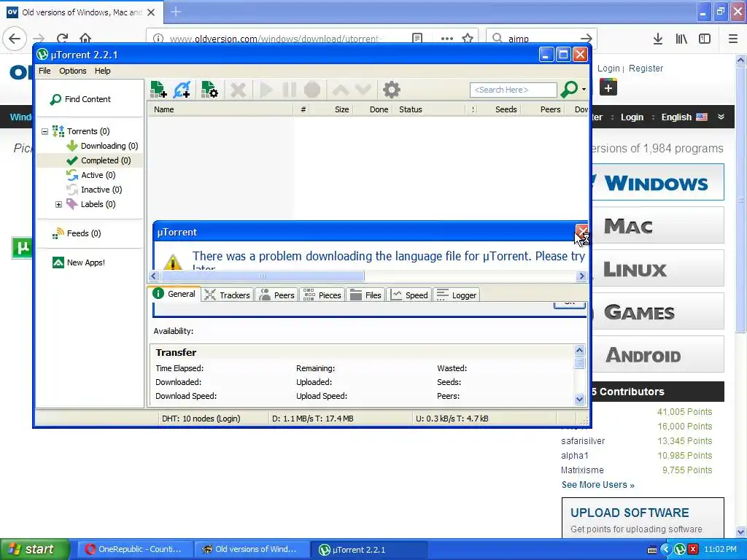Open New Apps! in sidebar
747x560 pixels.
(x=79, y=262)
